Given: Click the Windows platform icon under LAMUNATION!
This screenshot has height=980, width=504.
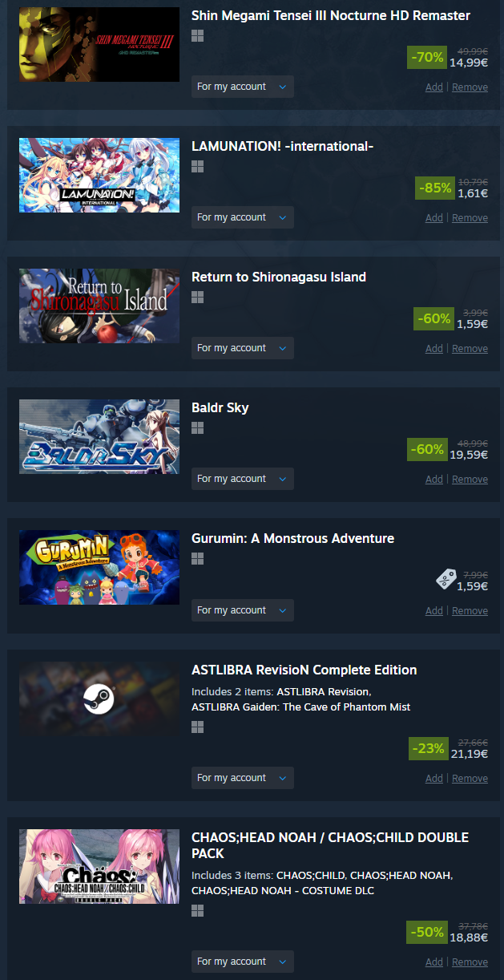Looking at the screenshot, I should tap(198, 167).
